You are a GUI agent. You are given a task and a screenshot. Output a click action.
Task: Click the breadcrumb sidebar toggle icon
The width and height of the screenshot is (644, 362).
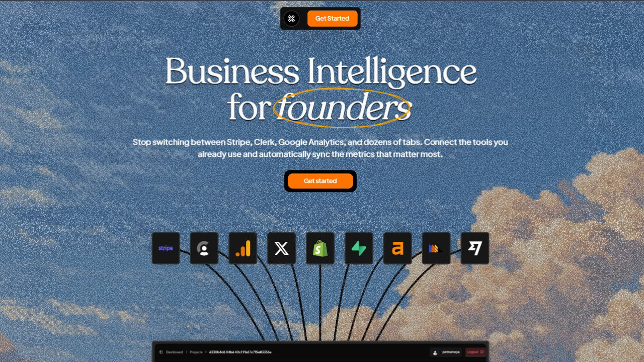[160, 352]
